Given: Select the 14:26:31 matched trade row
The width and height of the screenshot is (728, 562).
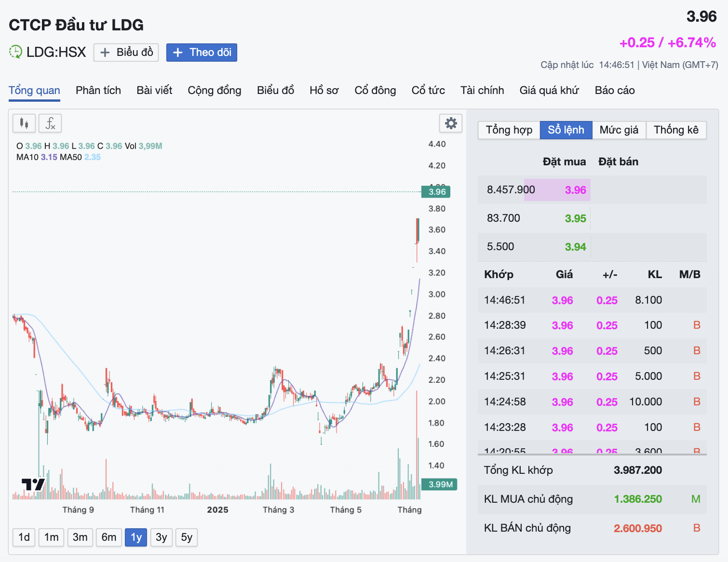Looking at the screenshot, I should point(592,351).
